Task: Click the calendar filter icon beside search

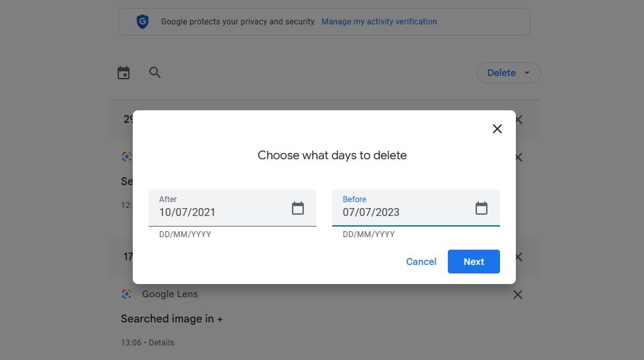Action: coord(124,73)
